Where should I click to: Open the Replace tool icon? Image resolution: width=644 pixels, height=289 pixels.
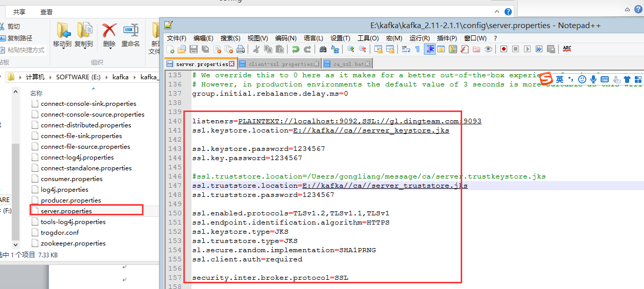click(x=335, y=49)
